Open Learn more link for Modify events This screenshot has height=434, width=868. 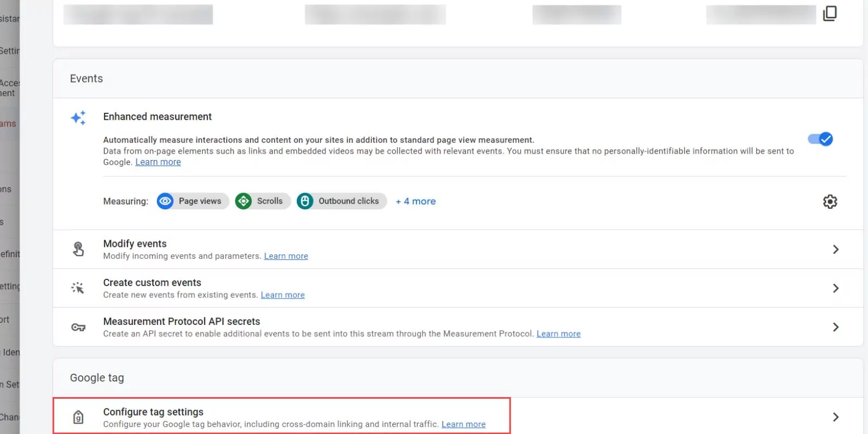pos(286,256)
